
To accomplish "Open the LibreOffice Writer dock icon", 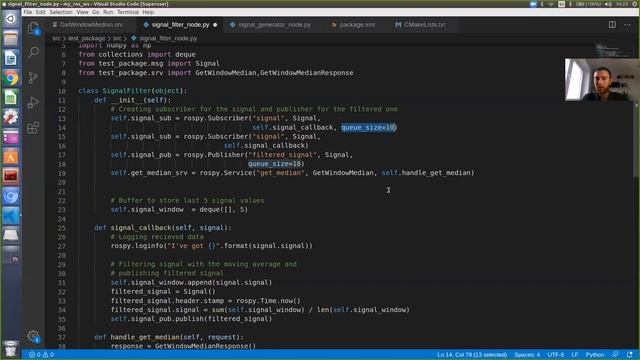I will click(x=11, y=58).
